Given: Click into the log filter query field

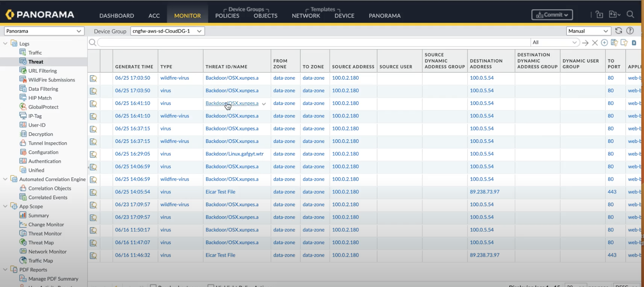Looking at the screenshot, I should 312,43.
